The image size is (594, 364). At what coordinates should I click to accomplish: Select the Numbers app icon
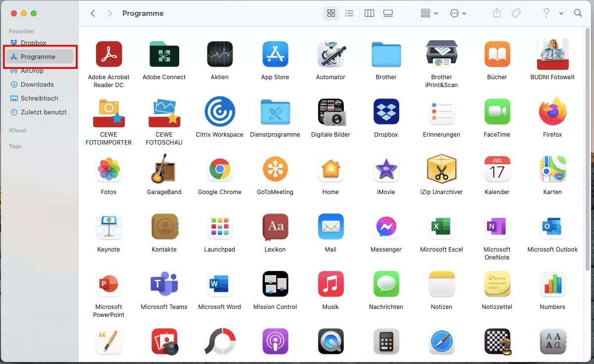pyautogui.click(x=553, y=284)
